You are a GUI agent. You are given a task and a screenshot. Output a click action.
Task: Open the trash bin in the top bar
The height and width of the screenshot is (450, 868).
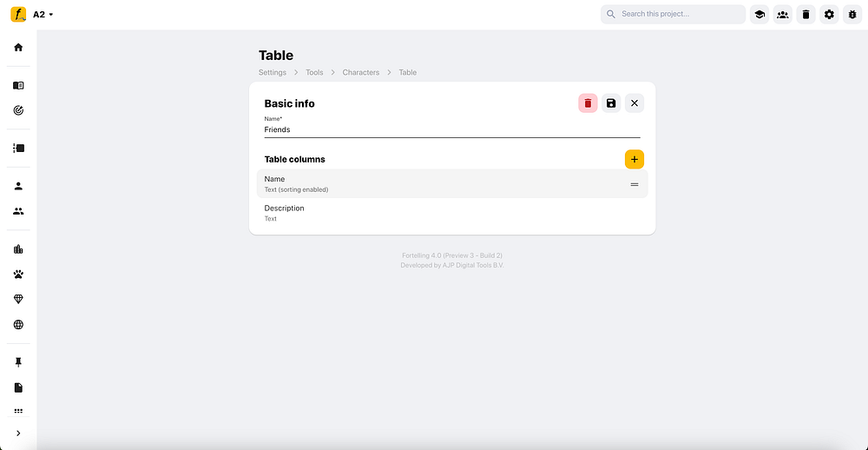(x=806, y=15)
